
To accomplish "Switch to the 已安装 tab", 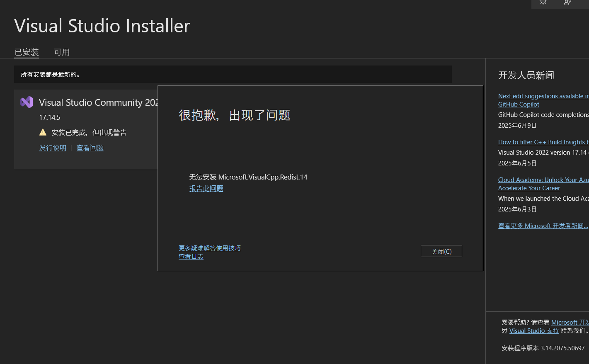I will point(27,52).
